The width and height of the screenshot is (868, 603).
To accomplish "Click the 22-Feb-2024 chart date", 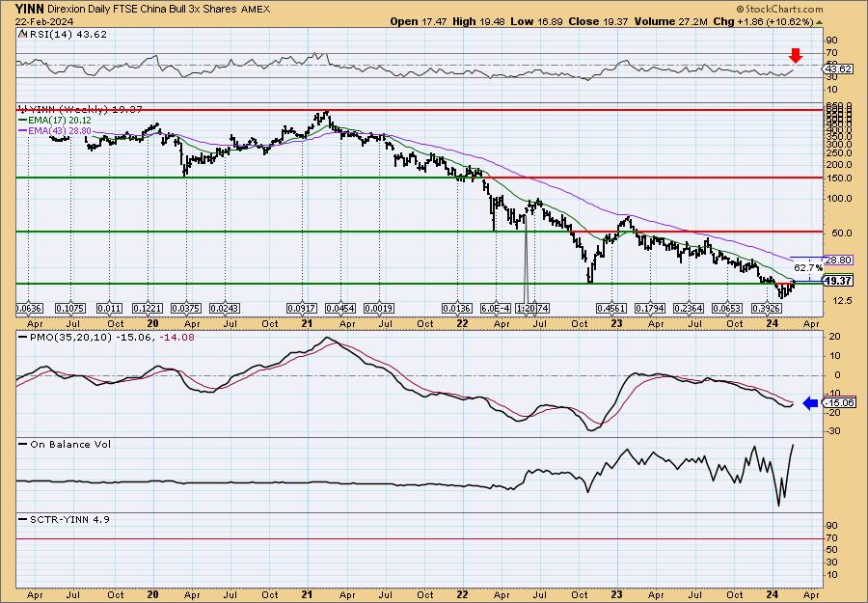I will [44, 21].
